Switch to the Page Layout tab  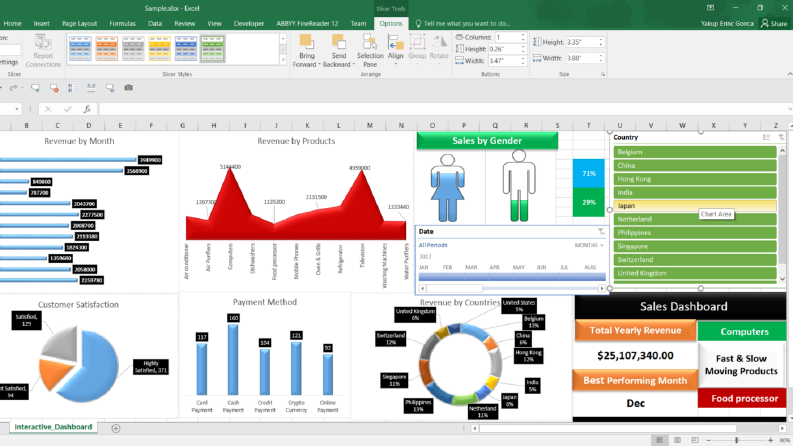[x=79, y=23]
